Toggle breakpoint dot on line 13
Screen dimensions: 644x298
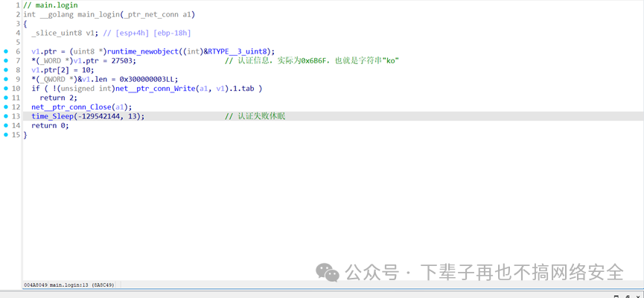click(6, 116)
